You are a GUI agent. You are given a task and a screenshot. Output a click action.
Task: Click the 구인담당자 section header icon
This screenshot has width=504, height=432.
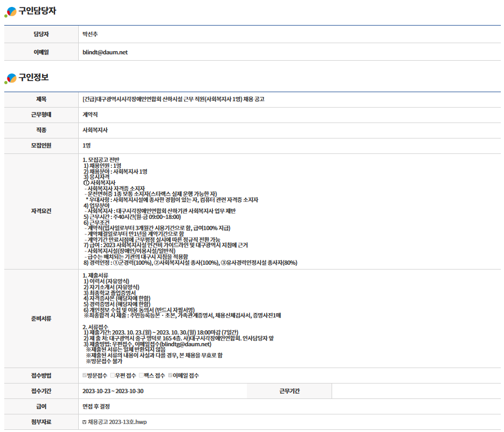(10, 10)
